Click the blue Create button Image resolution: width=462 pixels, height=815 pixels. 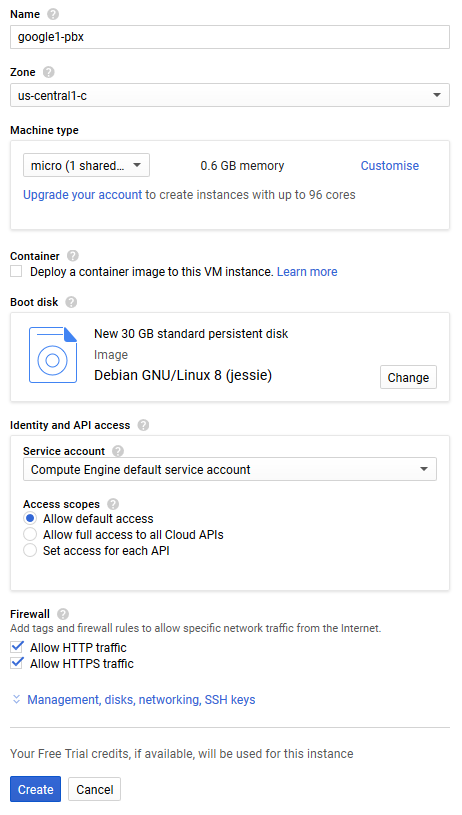coord(35,789)
